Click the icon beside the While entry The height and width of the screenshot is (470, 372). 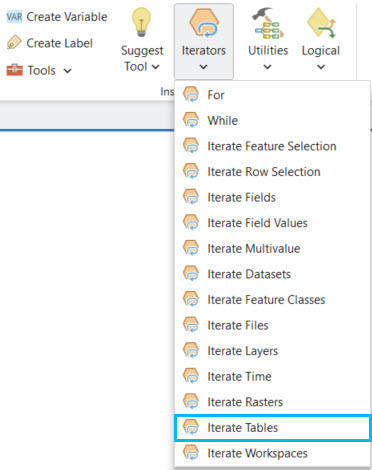click(x=191, y=120)
